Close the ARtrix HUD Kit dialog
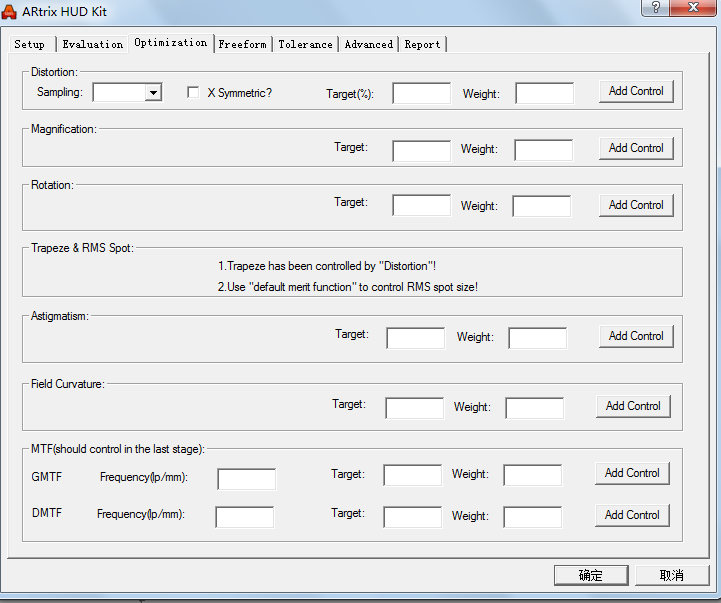The width and height of the screenshot is (721, 603). [x=693, y=7]
